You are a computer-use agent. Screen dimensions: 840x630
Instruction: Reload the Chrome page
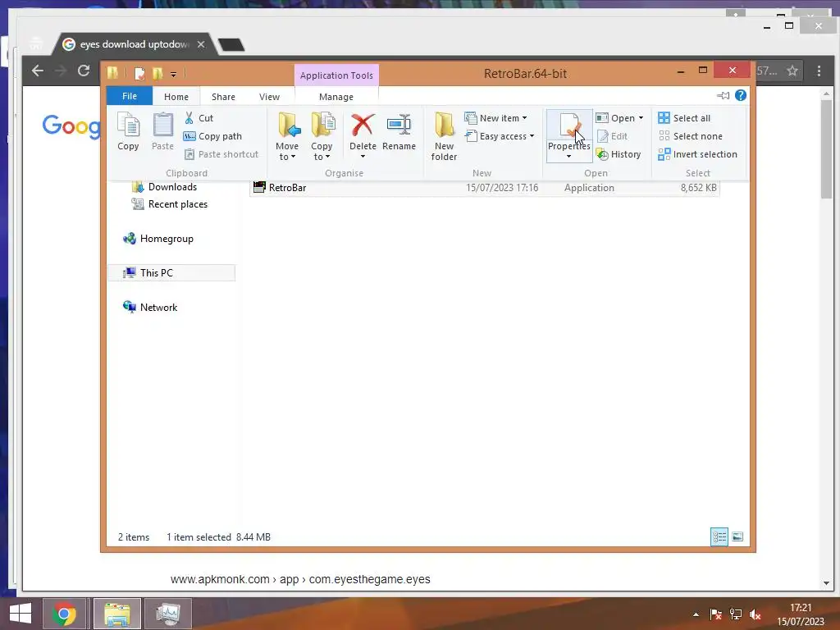84,71
